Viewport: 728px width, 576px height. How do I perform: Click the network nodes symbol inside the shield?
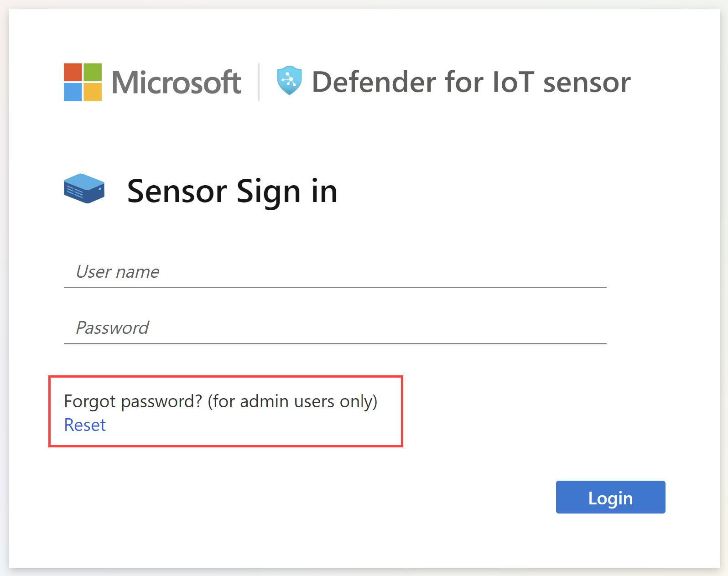[289, 80]
